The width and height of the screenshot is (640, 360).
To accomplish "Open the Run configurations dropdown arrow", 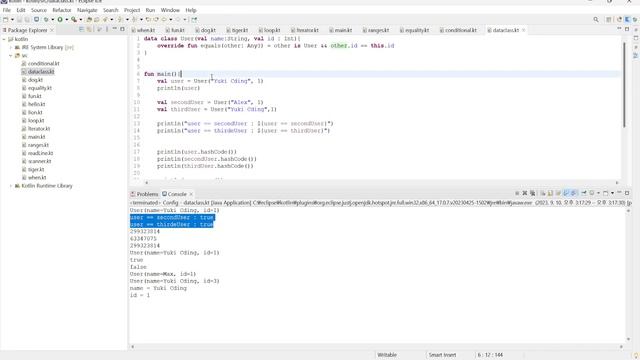I will tap(67, 20).
